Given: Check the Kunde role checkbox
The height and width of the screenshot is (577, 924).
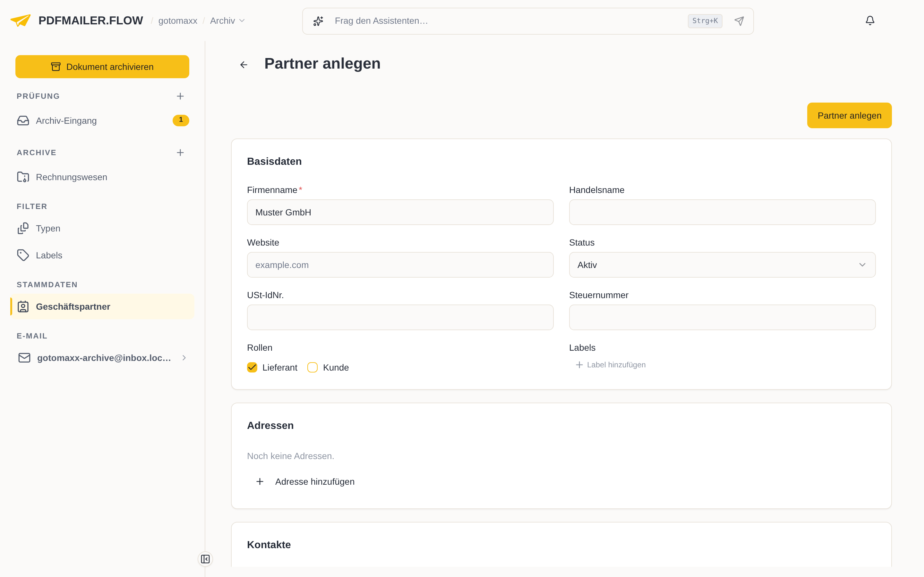Looking at the screenshot, I should coord(312,367).
